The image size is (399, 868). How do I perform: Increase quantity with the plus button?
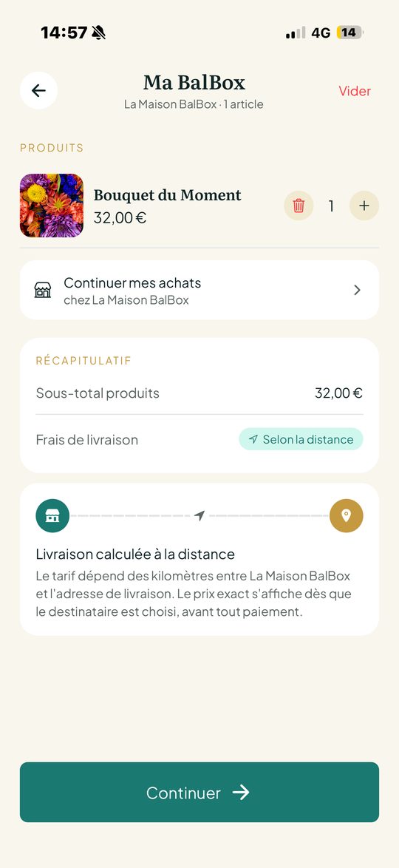(364, 206)
